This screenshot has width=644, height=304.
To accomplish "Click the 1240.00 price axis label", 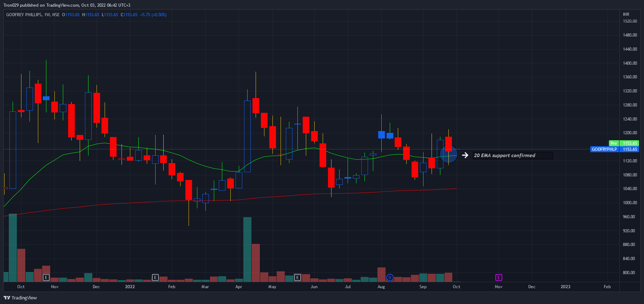I will pos(630,119).
